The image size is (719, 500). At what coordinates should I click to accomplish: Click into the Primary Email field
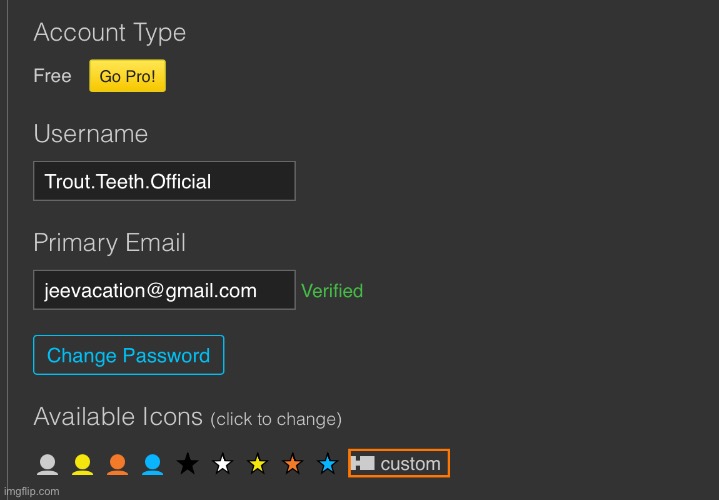coord(164,290)
